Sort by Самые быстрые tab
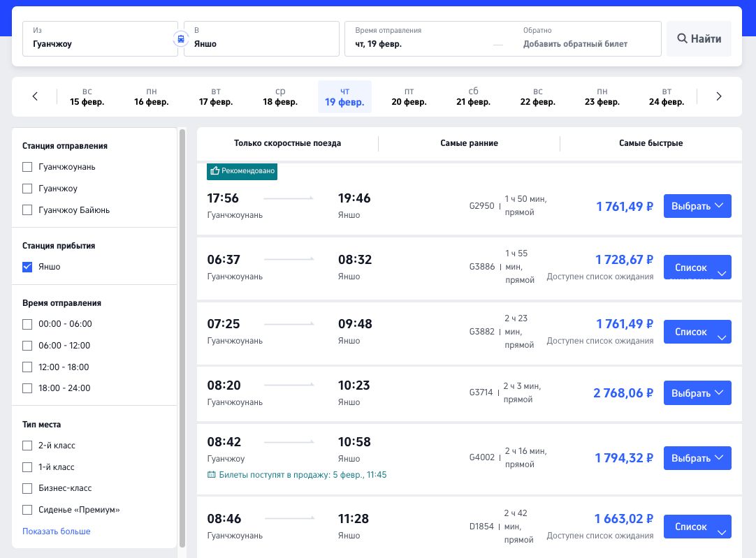The height and width of the screenshot is (558, 756). coord(650,143)
